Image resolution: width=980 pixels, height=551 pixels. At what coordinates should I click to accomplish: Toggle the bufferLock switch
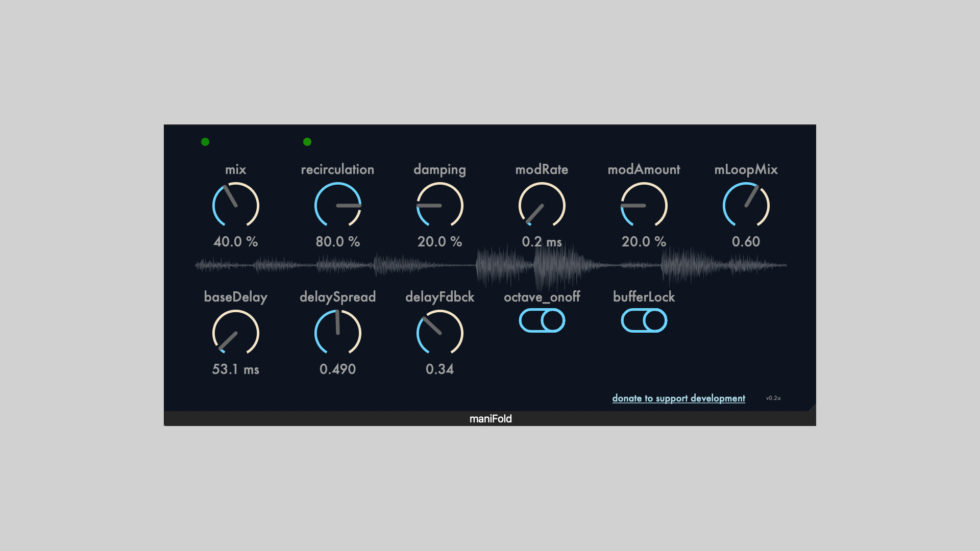[644, 320]
